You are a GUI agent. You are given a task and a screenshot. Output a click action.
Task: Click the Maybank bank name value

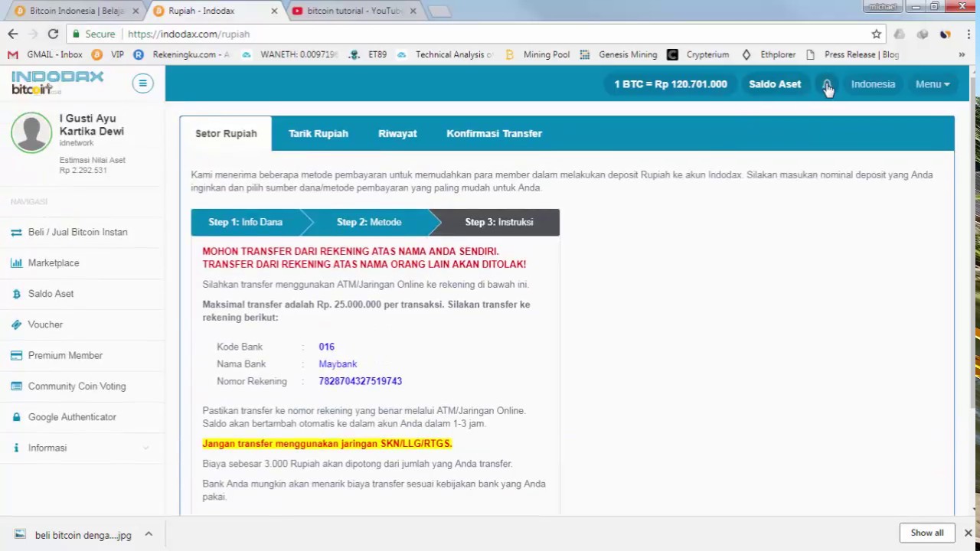[338, 364]
